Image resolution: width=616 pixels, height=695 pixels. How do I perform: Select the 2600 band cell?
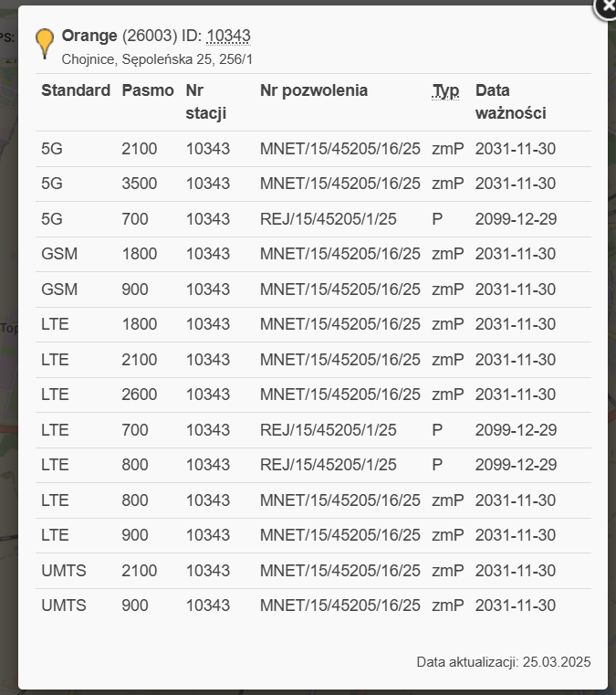pyautogui.click(x=139, y=395)
